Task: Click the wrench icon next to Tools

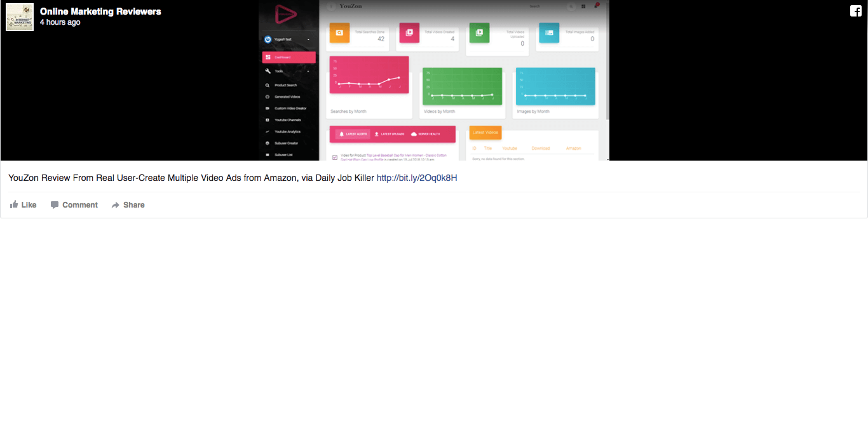Action: 268,71
